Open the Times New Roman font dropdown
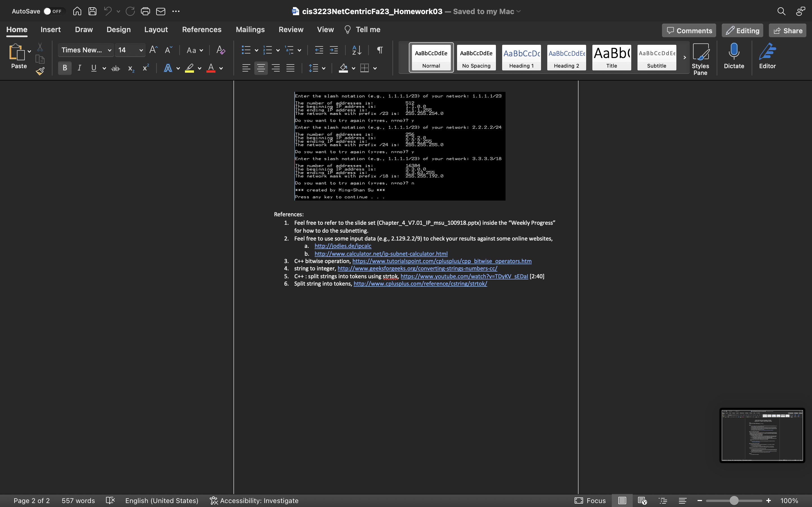The width and height of the screenshot is (812, 507). click(x=86, y=50)
